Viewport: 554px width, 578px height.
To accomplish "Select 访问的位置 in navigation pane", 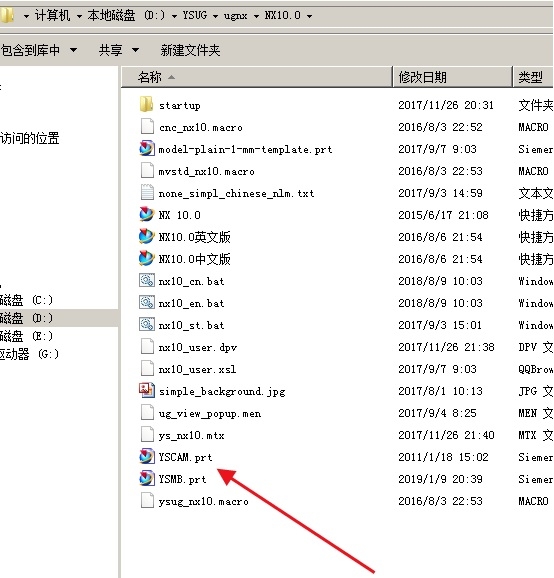I will 29,138.
